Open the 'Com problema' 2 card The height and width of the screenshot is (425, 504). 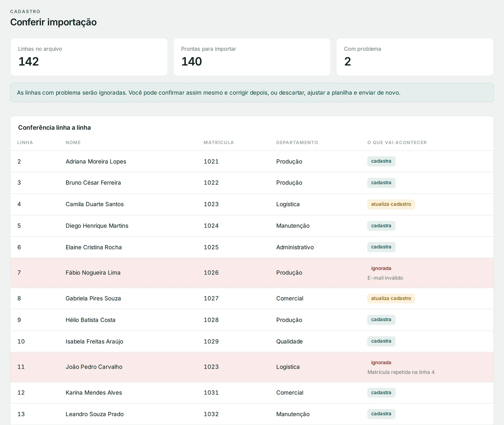[x=415, y=57]
